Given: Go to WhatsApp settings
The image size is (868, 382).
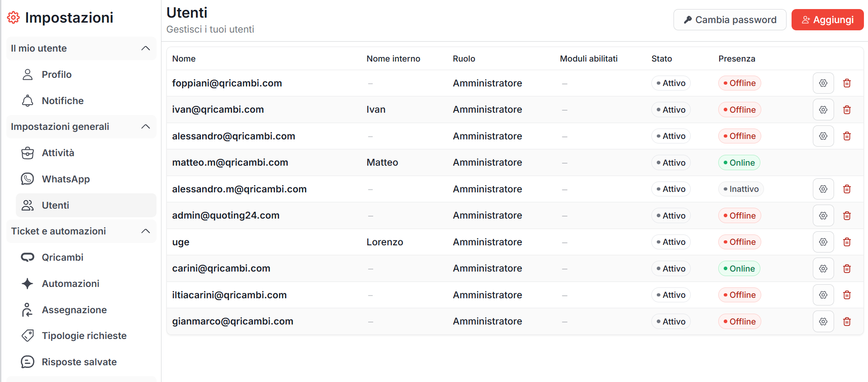Looking at the screenshot, I should pyautogui.click(x=66, y=179).
